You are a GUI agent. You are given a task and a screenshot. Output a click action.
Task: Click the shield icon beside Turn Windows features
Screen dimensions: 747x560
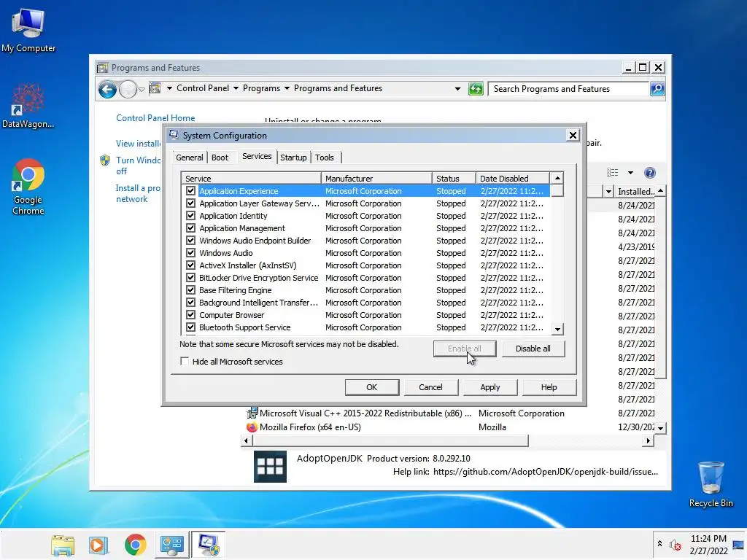point(105,160)
